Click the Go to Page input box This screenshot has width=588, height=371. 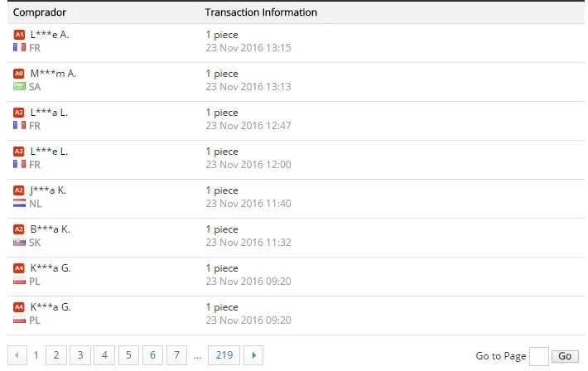click(x=539, y=356)
